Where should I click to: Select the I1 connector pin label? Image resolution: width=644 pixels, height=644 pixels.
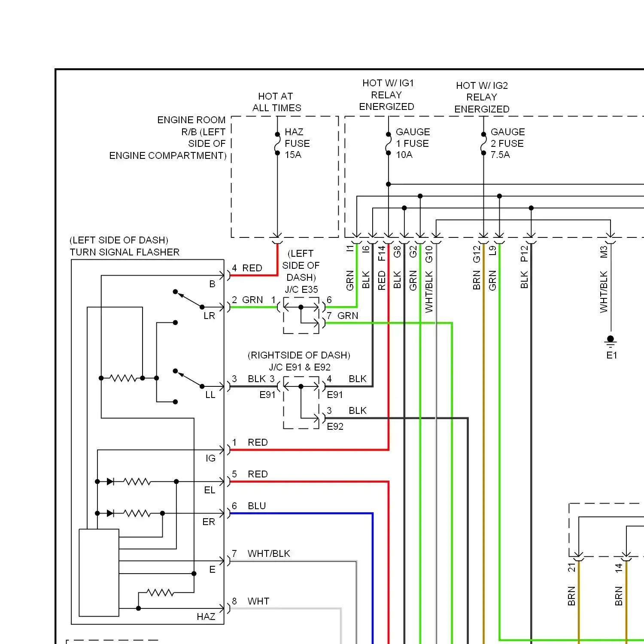(x=350, y=248)
